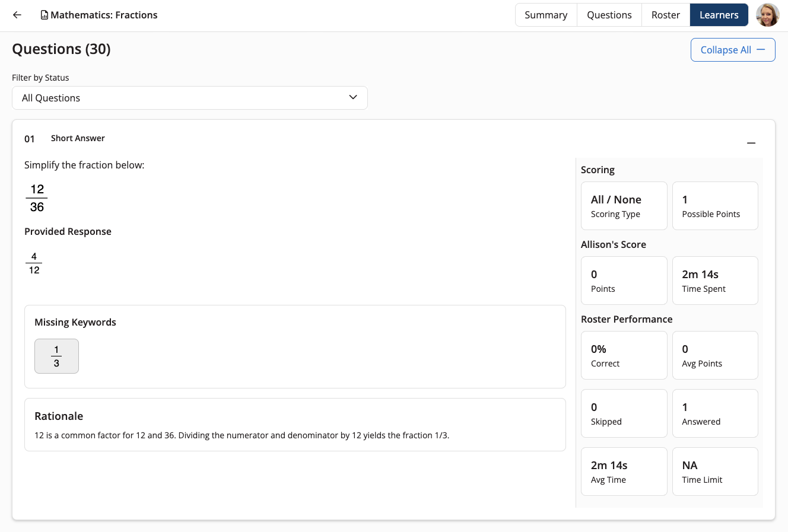Click the document icon beside Mathematics: Fractions
Viewport: 788px width, 532px height.
pyautogui.click(x=44, y=15)
